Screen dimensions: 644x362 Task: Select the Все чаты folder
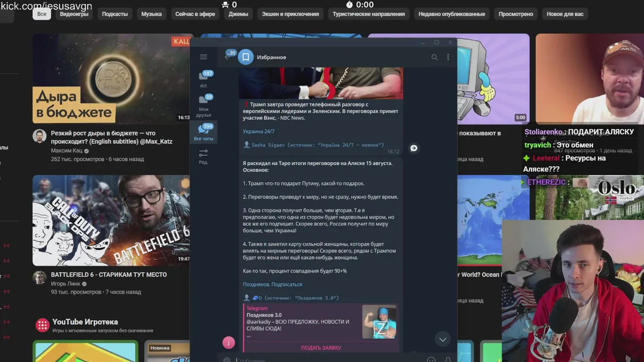click(x=203, y=132)
